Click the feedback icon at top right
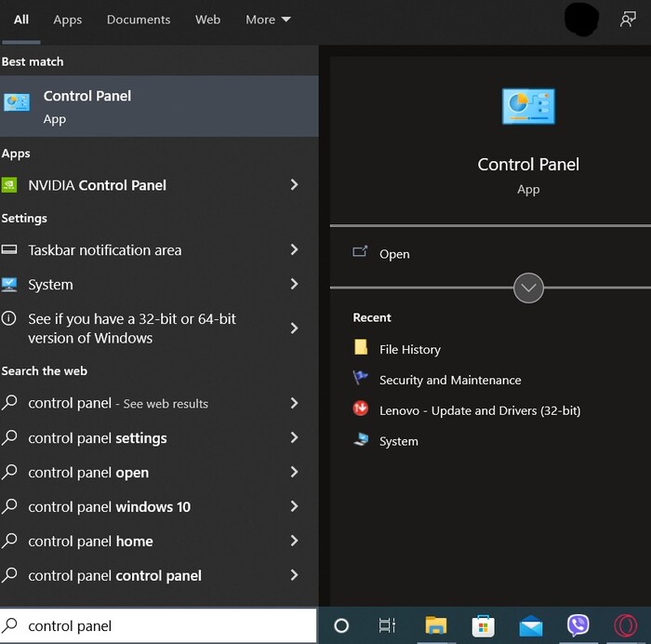651x644 pixels. tap(629, 20)
